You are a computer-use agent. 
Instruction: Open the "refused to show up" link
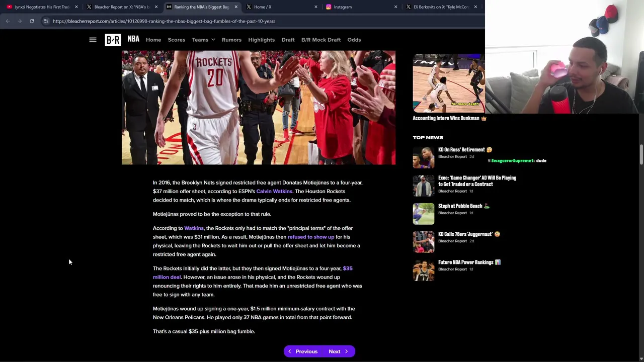coord(311,237)
